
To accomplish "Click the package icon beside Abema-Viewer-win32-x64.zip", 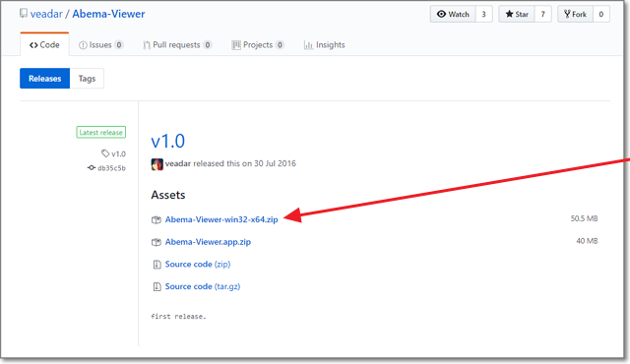I will [x=157, y=220].
